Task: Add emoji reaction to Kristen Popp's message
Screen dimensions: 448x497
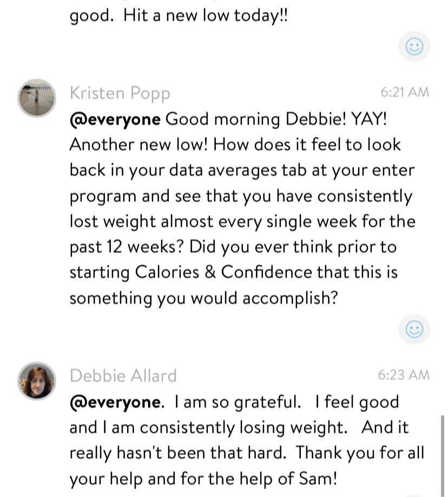Action: [414, 329]
